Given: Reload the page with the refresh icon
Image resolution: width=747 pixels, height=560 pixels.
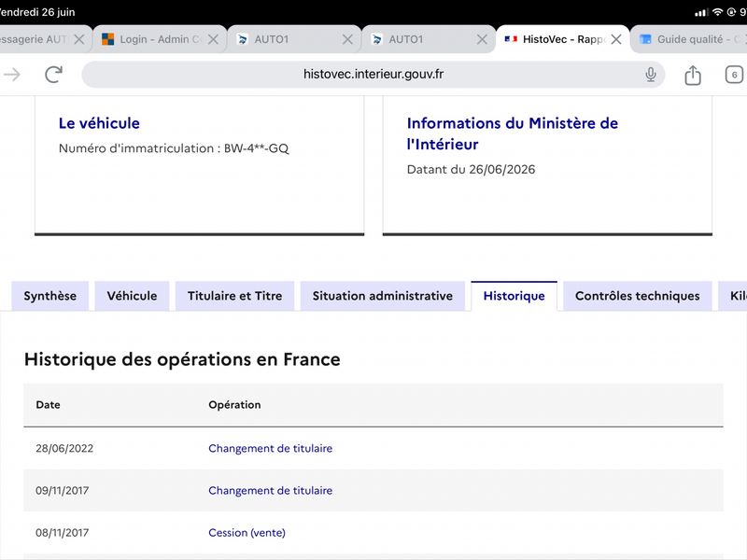Looking at the screenshot, I should [54, 75].
